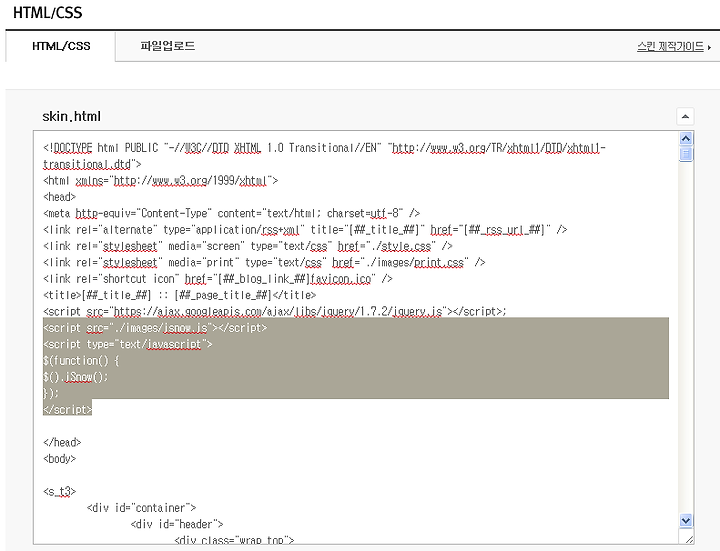Click the div id header line

pos(177,524)
